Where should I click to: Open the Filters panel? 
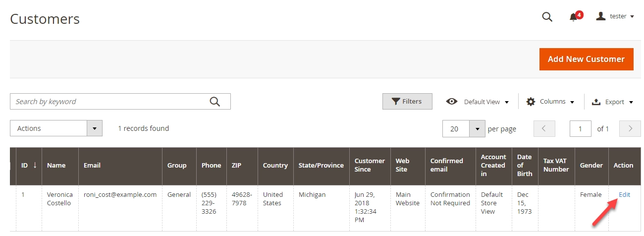407,102
